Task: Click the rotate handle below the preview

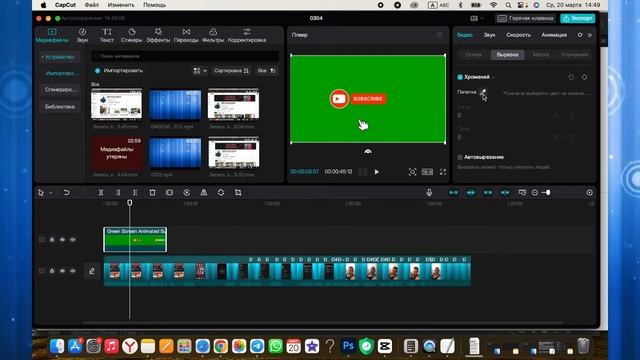Action: (x=368, y=151)
